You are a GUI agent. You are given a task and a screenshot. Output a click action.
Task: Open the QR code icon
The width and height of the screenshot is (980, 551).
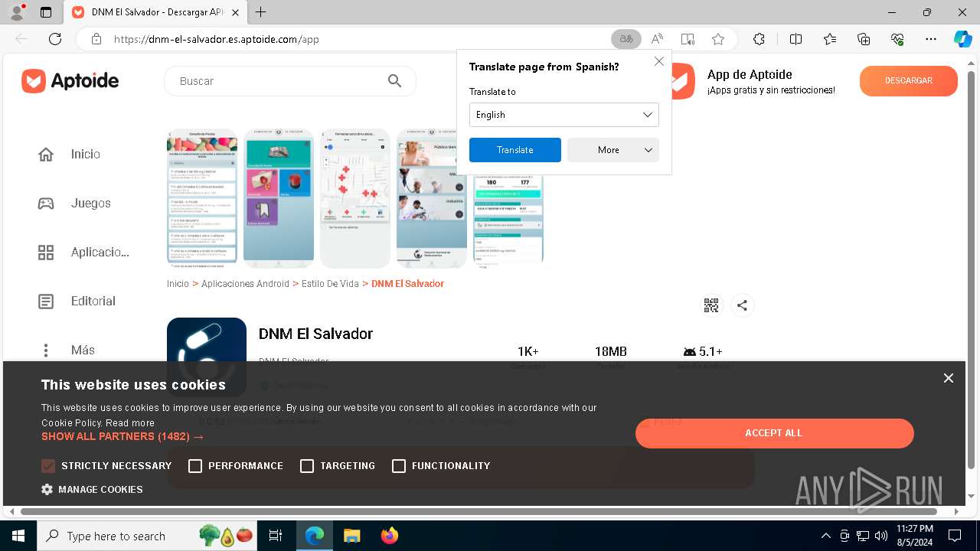tap(711, 305)
